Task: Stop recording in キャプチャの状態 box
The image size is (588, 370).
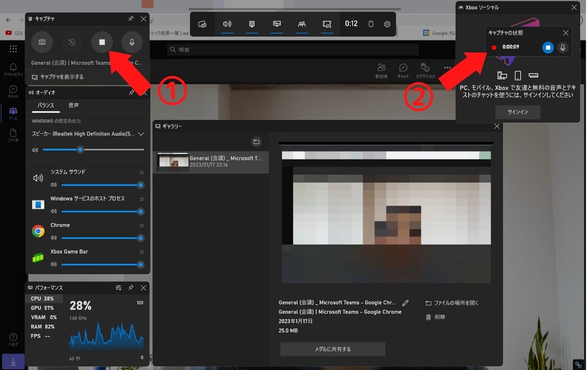Action: (x=548, y=47)
